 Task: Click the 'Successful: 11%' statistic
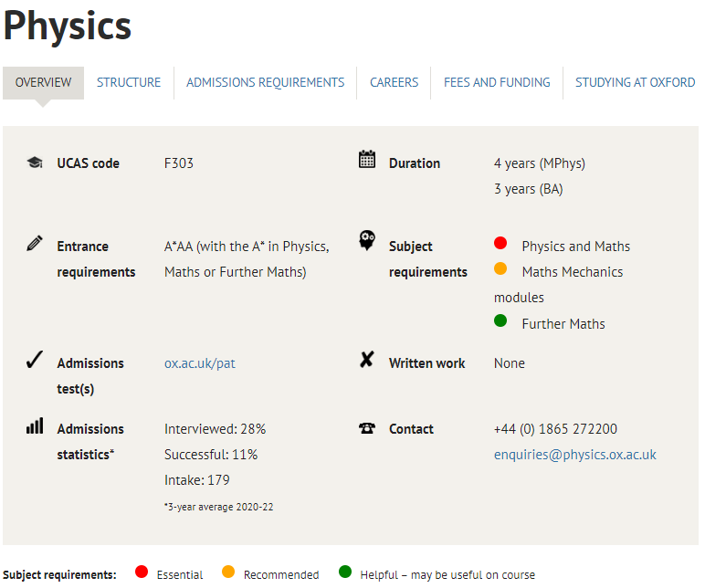[x=211, y=455]
